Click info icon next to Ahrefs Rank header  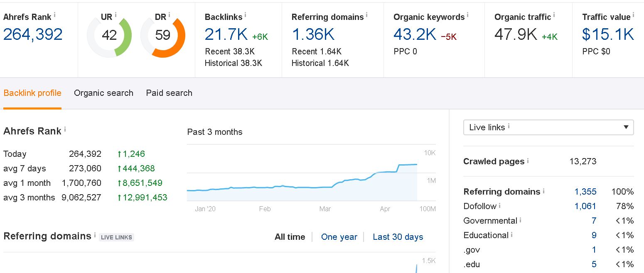click(x=55, y=15)
